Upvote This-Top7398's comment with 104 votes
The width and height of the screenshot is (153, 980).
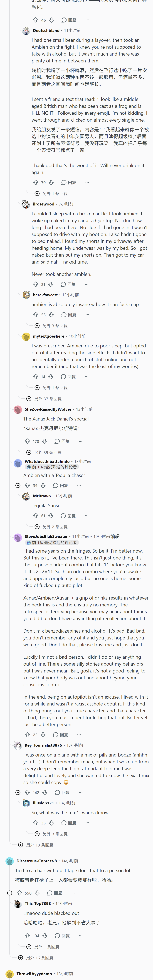coord(27,936)
